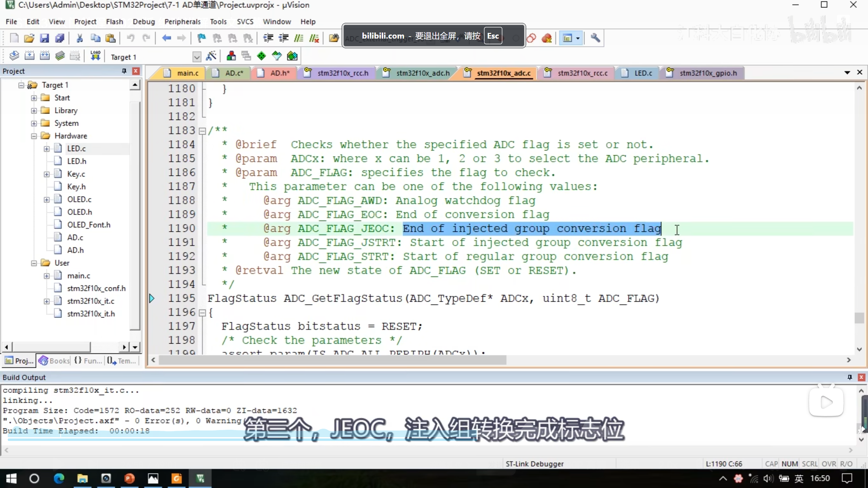Screen dimensions: 868x488
Task: Click the Cut scissors icon
Action: 80,38
